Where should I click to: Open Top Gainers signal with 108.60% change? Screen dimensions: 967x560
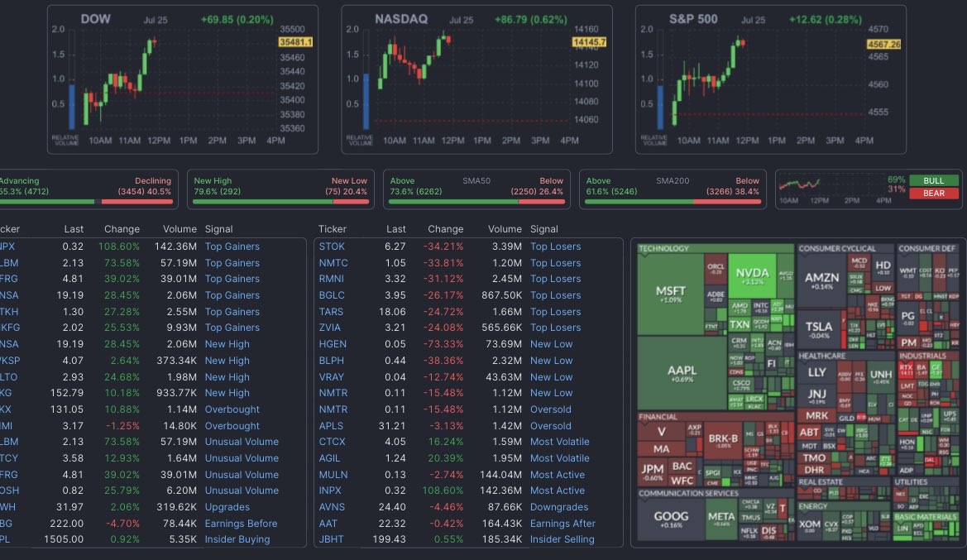232,246
